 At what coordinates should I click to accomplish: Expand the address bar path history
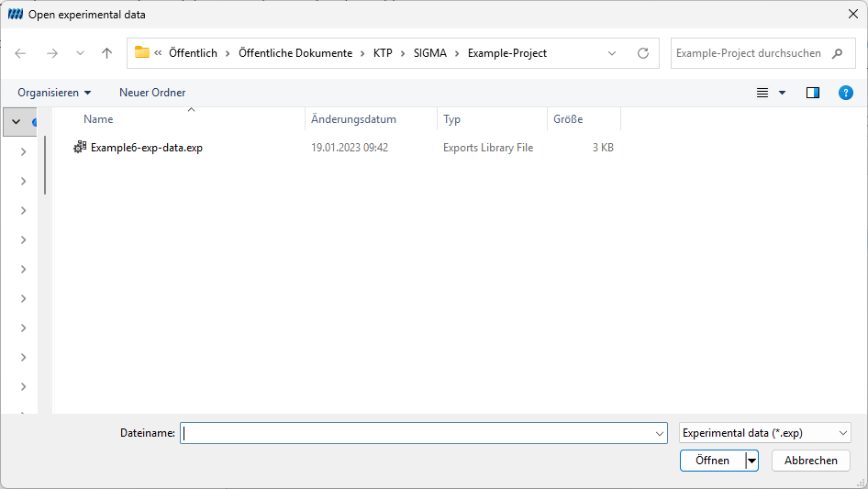point(612,53)
